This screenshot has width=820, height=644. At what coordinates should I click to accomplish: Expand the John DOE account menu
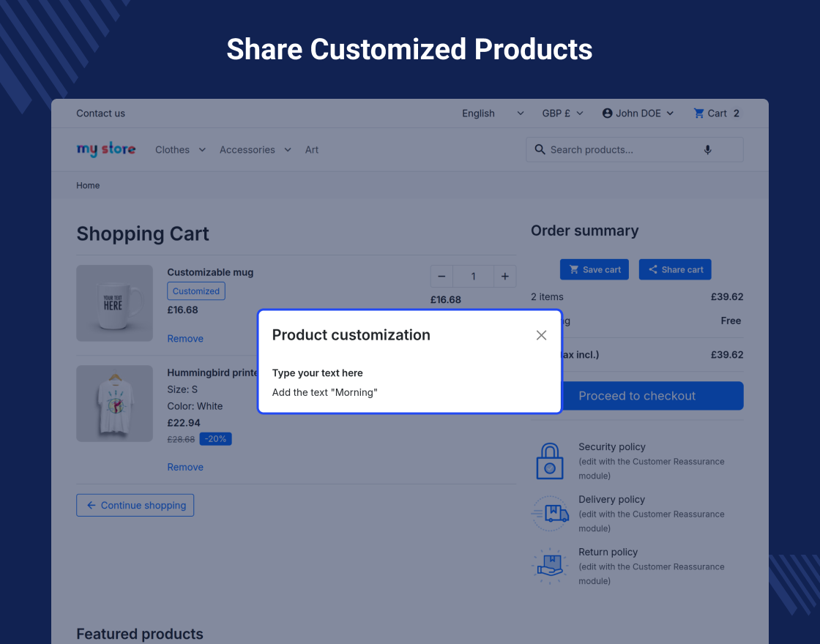[x=638, y=113]
